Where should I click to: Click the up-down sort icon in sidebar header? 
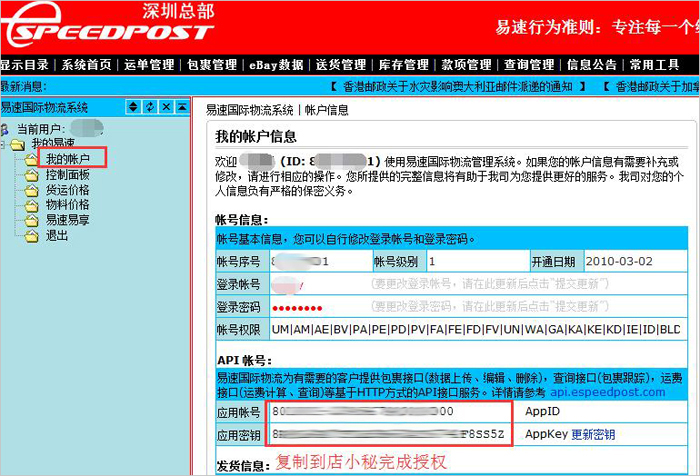[133, 107]
